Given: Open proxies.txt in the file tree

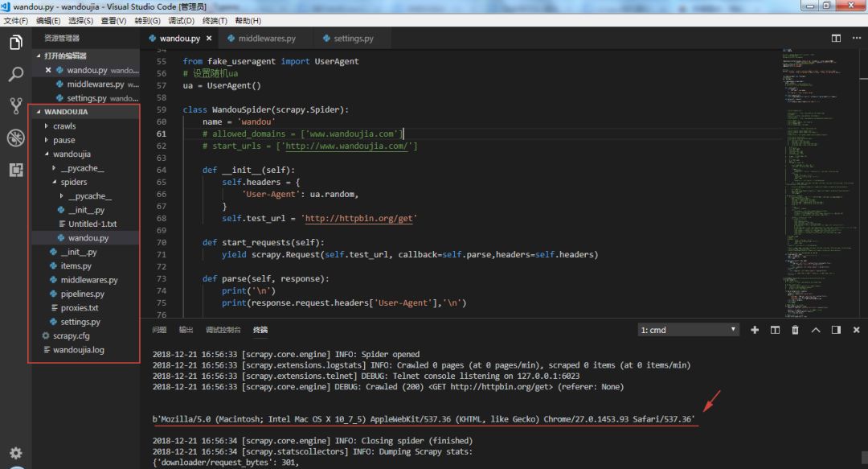Looking at the screenshot, I should 86,307.
